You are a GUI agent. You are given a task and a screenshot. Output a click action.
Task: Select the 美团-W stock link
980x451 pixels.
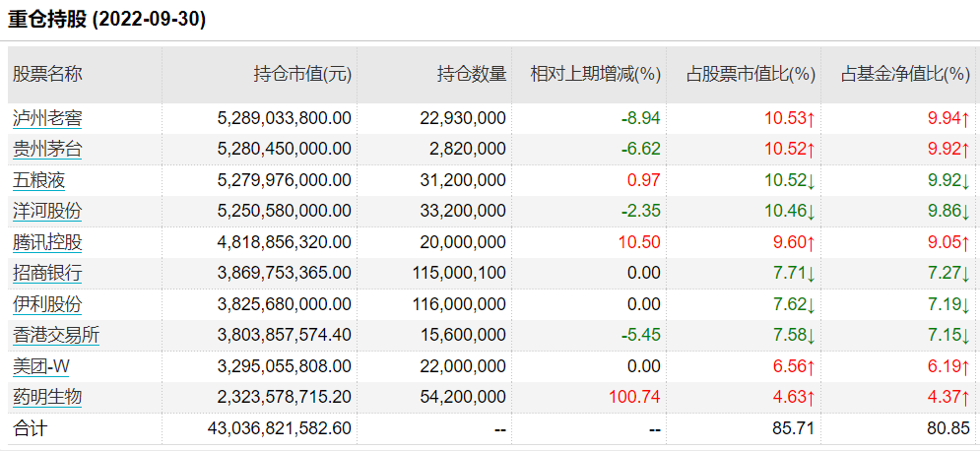(41, 366)
